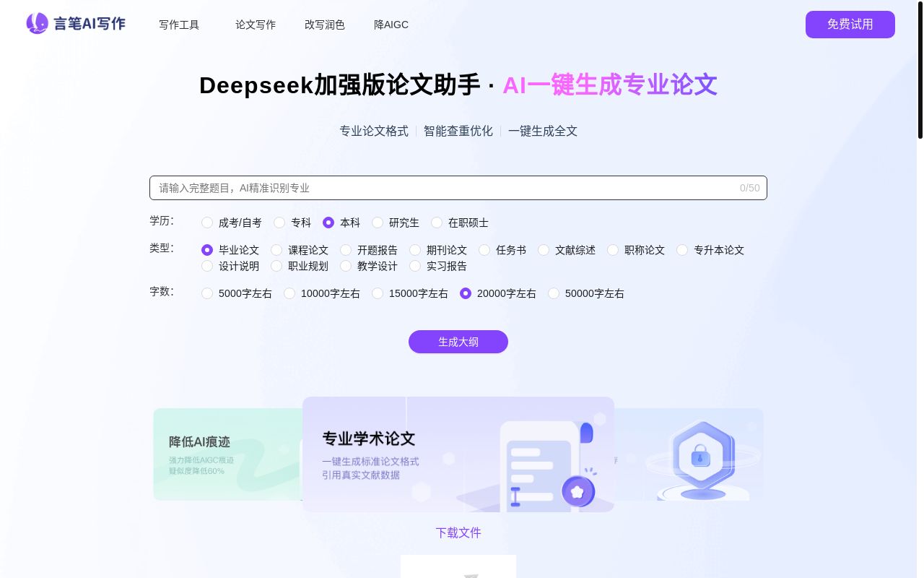This screenshot has width=924, height=578.
Task: Click the 免费试用 trial button
Action: tap(850, 25)
